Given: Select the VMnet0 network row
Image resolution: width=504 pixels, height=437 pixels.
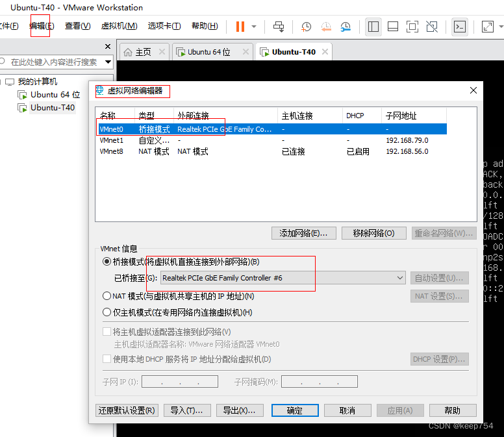Looking at the screenshot, I should (272, 129).
